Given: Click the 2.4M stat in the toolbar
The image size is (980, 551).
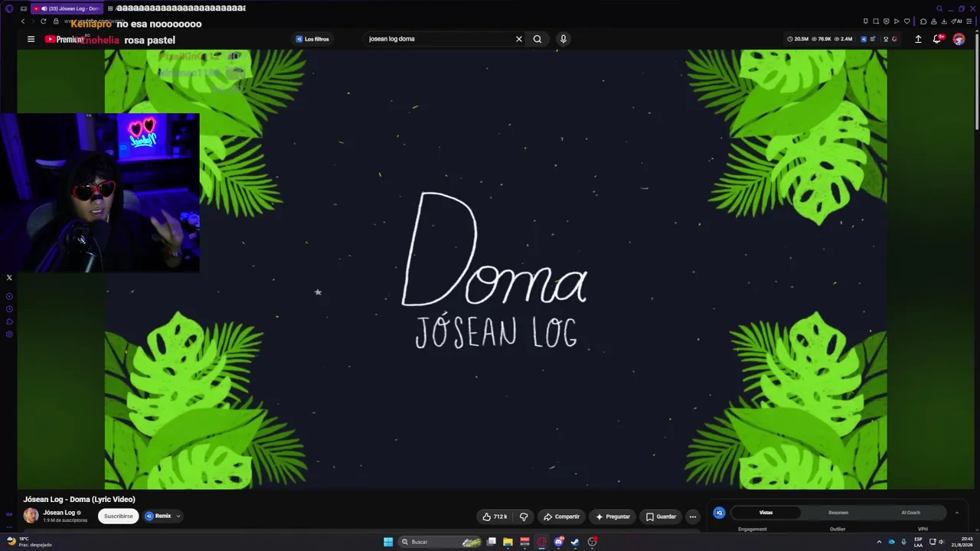Looking at the screenshot, I should click(x=844, y=39).
